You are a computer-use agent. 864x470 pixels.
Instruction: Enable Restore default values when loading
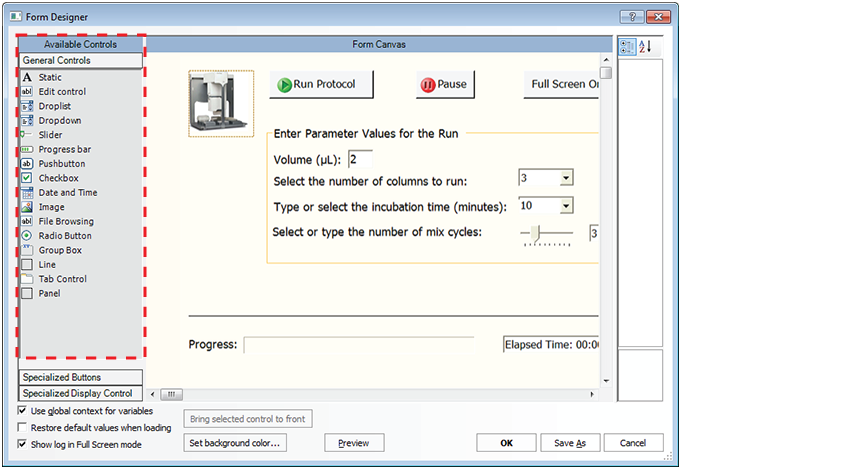point(23,427)
